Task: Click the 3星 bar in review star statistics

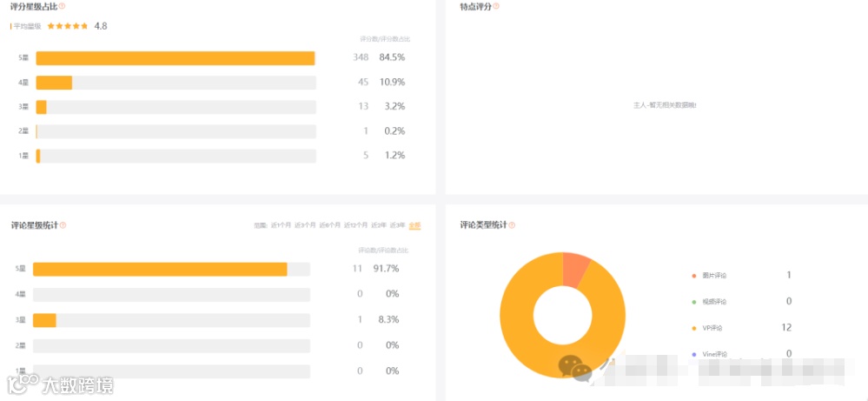Action: point(44,320)
